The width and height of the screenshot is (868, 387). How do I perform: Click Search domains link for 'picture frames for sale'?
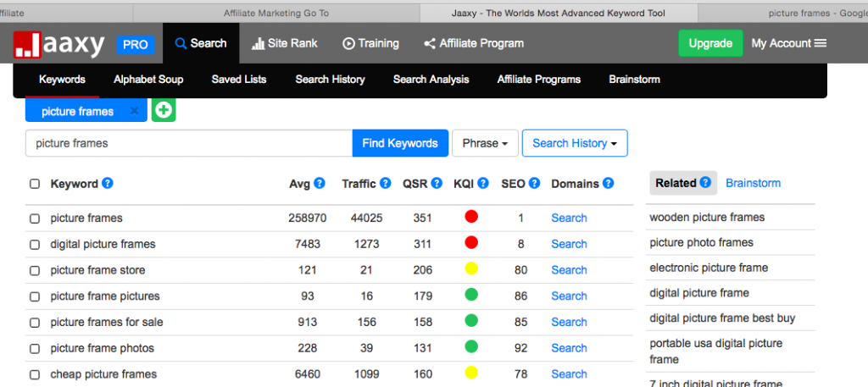(569, 322)
